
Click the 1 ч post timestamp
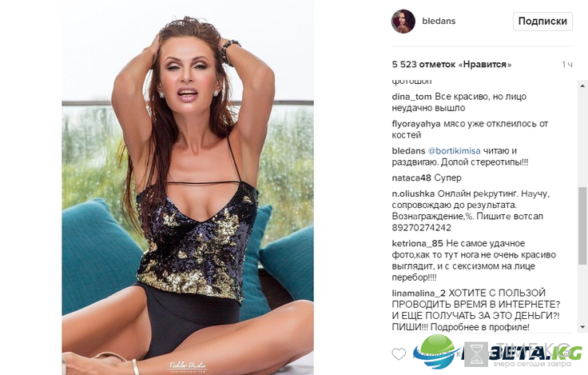[x=567, y=65]
